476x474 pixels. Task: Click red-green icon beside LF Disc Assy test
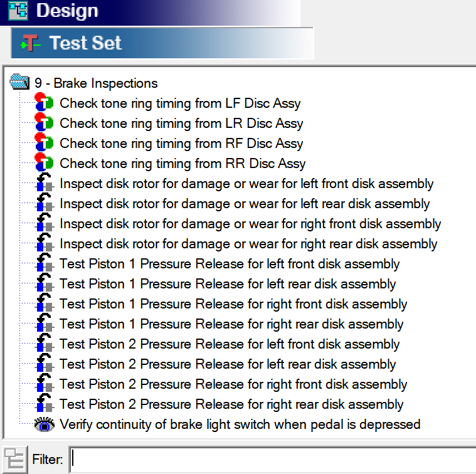44,103
